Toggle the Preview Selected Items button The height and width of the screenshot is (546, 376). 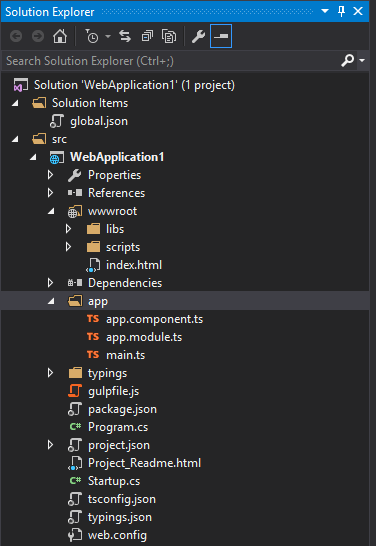[221, 36]
